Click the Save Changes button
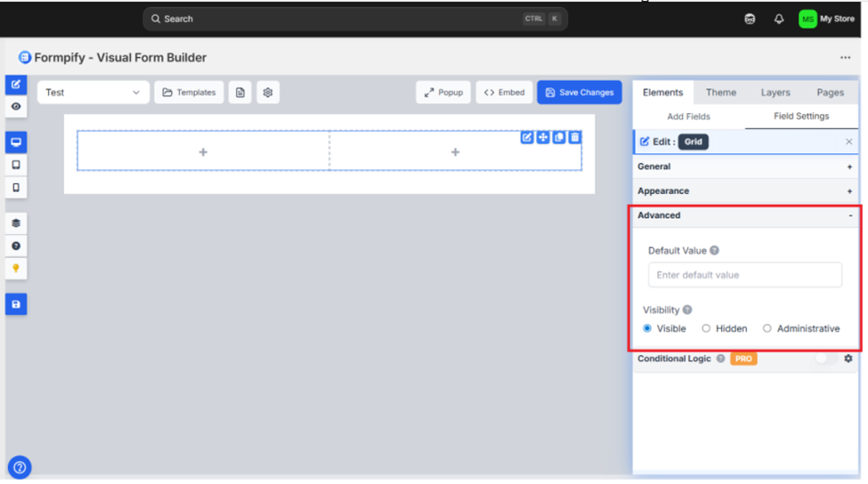 click(x=580, y=93)
